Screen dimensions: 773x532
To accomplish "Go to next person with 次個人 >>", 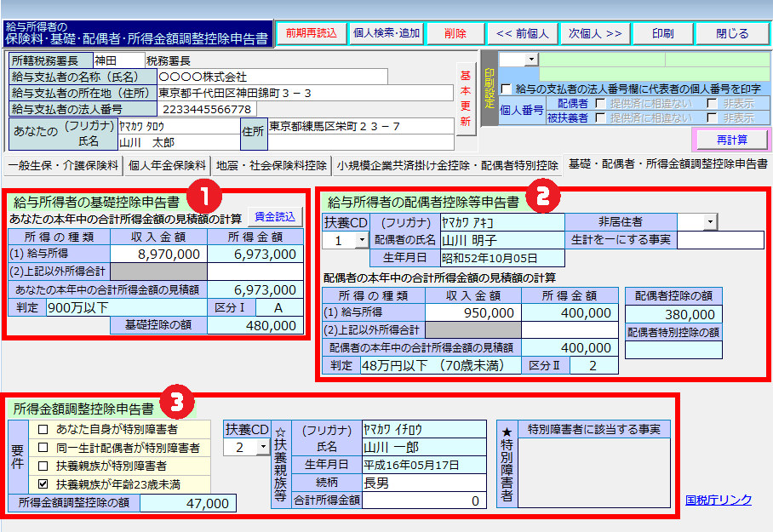I will 595,33.
